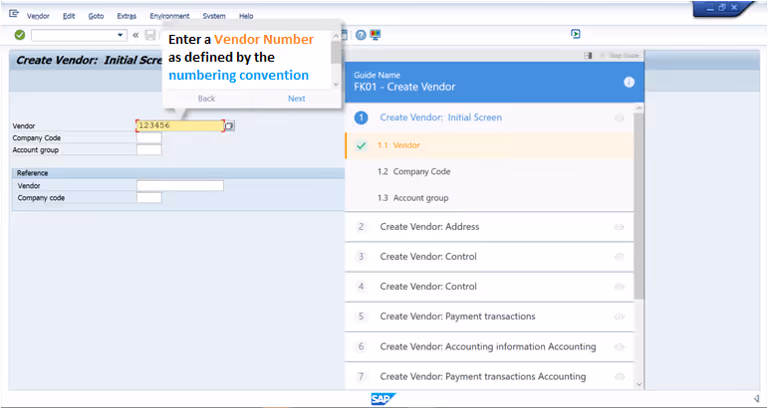768x408 pixels.
Task: Open the Goto menu
Action: pyautogui.click(x=96, y=16)
